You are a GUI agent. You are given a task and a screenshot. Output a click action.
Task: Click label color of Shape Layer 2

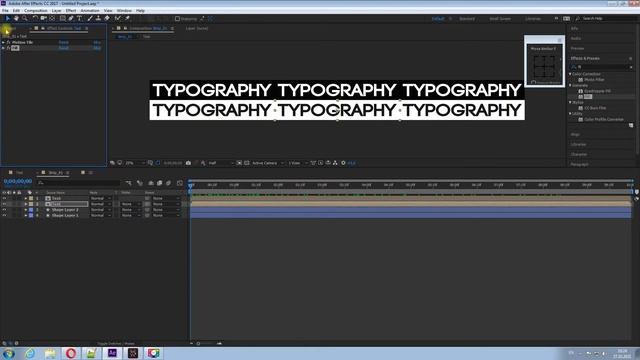click(x=31, y=209)
